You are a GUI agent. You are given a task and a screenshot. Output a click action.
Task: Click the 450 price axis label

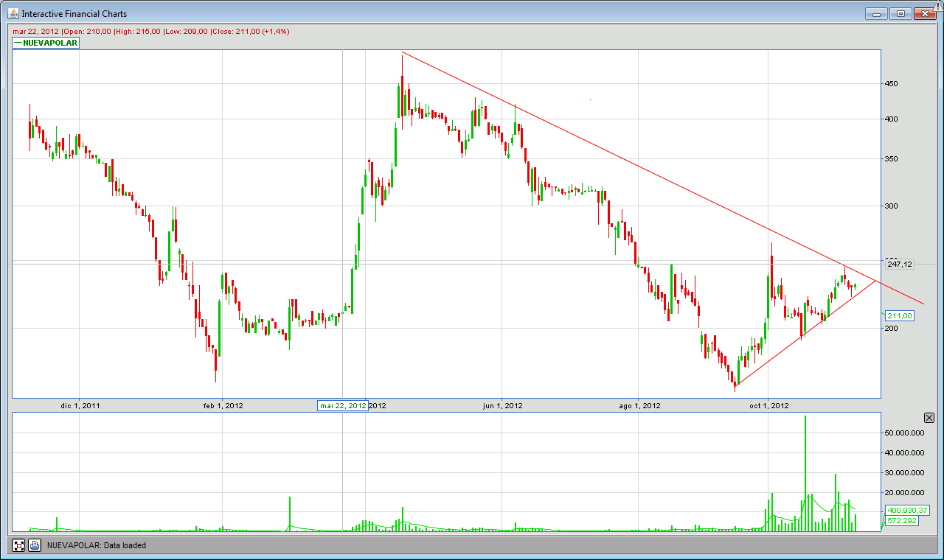(891, 84)
